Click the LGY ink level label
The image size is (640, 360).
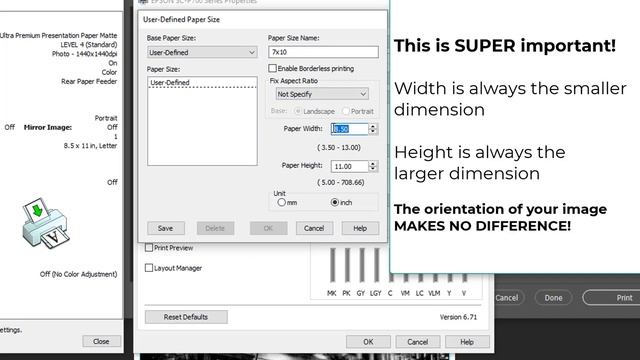376,293
